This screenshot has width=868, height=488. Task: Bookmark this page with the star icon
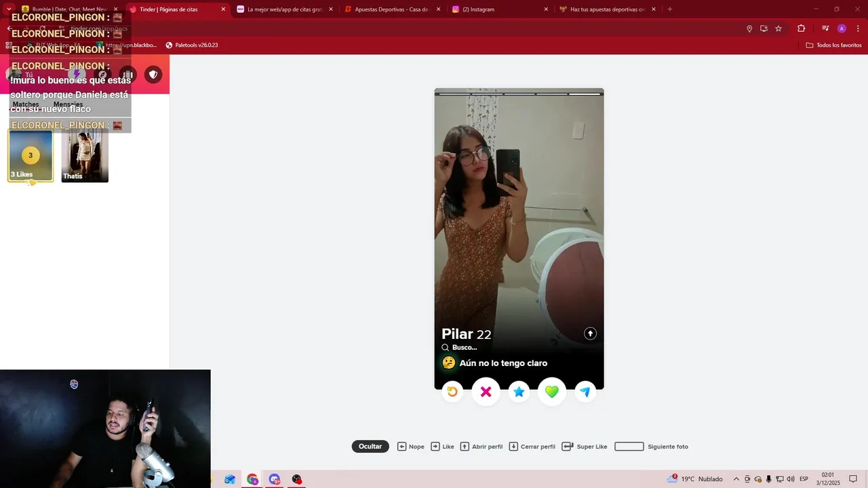click(x=778, y=28)
